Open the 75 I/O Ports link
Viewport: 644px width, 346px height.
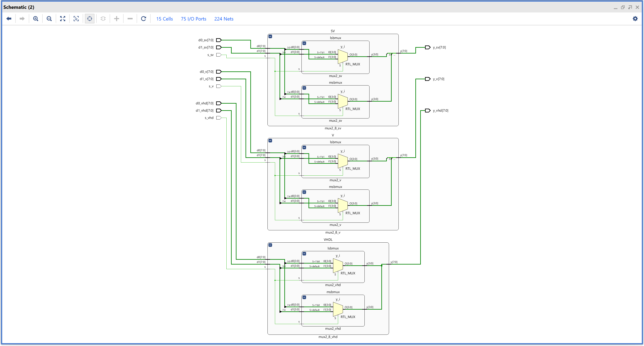point(193,19)
